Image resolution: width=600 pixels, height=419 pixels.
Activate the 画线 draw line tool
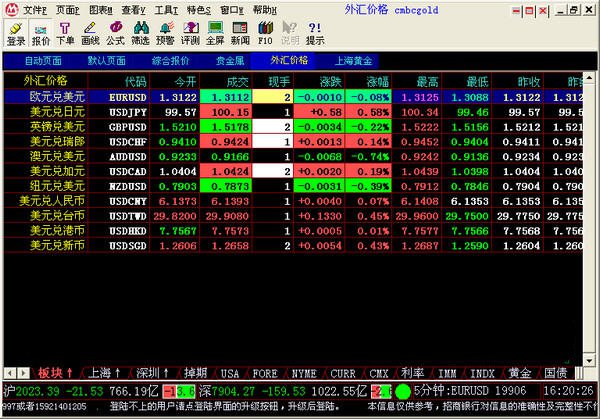click(90, 34)
